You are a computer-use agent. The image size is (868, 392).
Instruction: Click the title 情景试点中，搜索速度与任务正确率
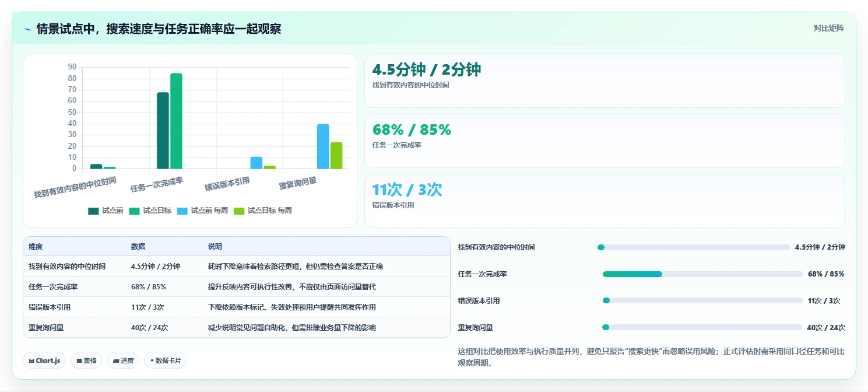pos(159,29)
